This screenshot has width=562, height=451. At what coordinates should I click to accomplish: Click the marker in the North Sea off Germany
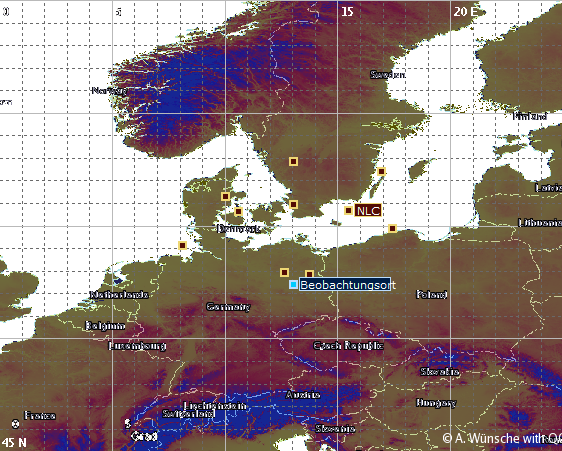click(x=182, y=246)
